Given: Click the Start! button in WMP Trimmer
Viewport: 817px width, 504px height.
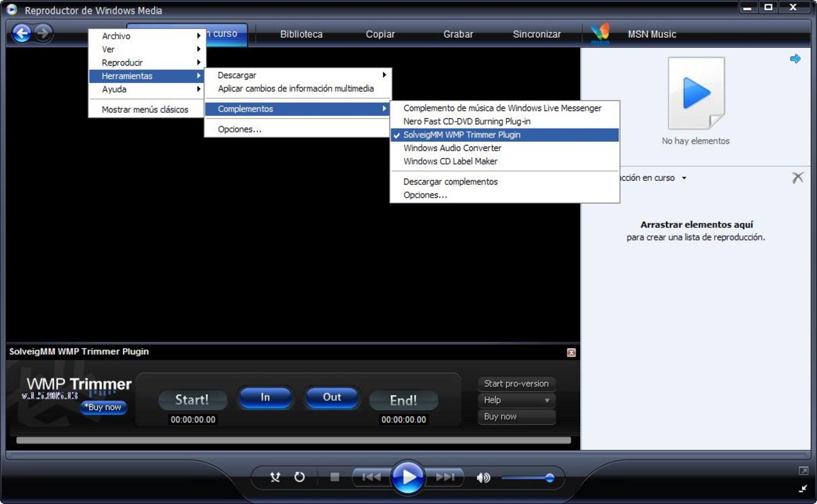Looking at the screenshot, I should click(192, 400).
